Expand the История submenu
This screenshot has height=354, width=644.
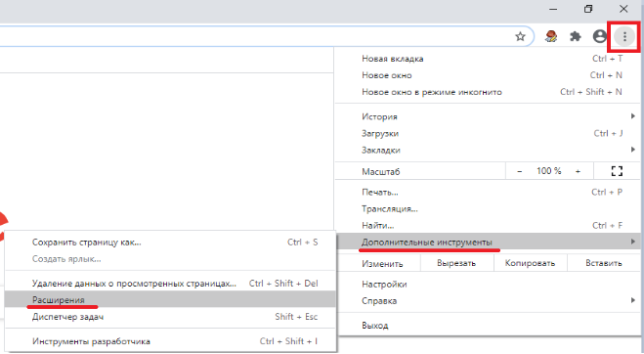point(488,116)
